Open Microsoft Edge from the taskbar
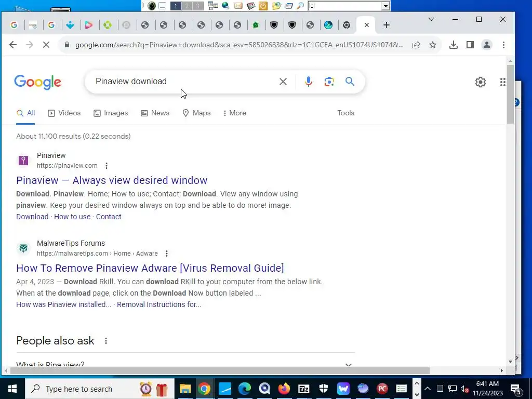 [x=245, y=389]
